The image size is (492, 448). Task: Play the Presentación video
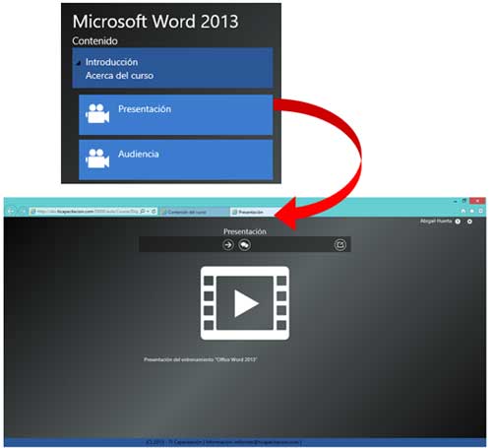[245, 303]
